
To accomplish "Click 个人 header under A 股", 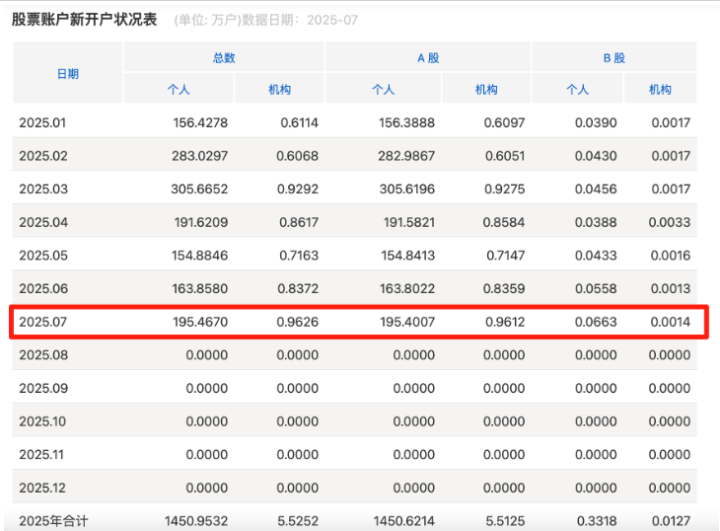I will (x=383, y=89).
